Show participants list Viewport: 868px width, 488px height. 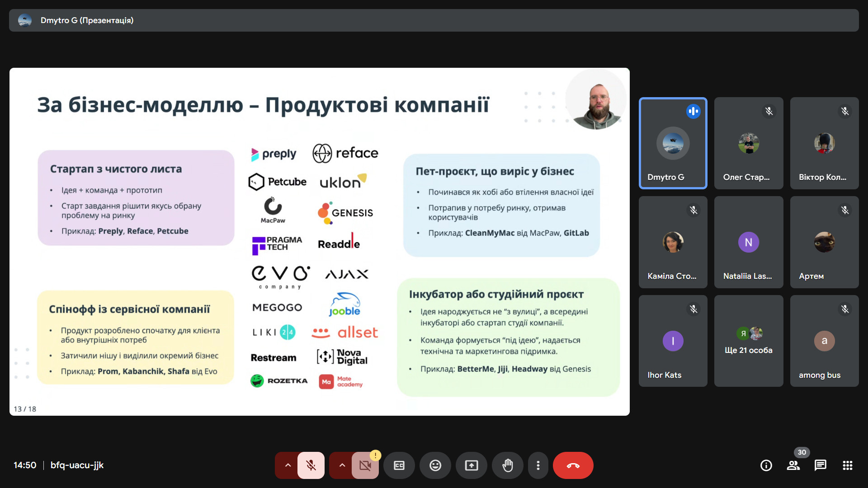click(x=793, y=465)
